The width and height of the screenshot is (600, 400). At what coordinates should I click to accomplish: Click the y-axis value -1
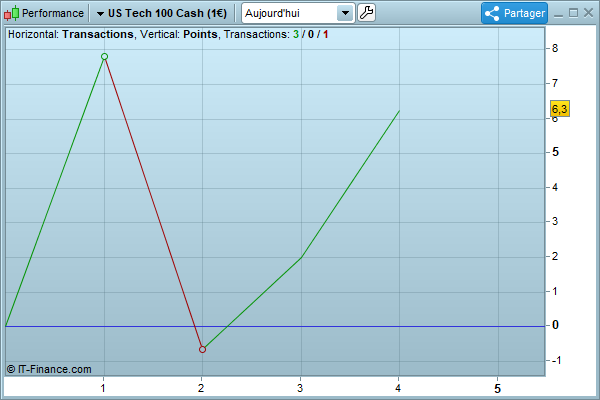coord(557,360)
